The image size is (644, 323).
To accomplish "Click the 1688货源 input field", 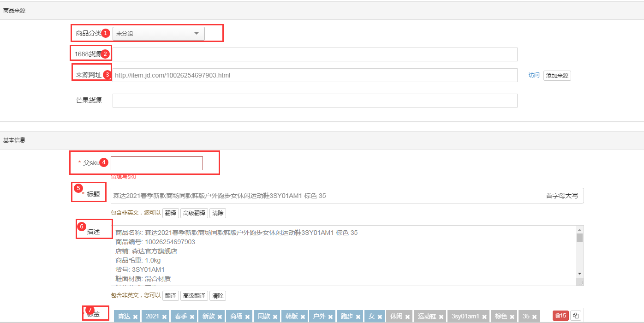I will [x=315, y=54].
